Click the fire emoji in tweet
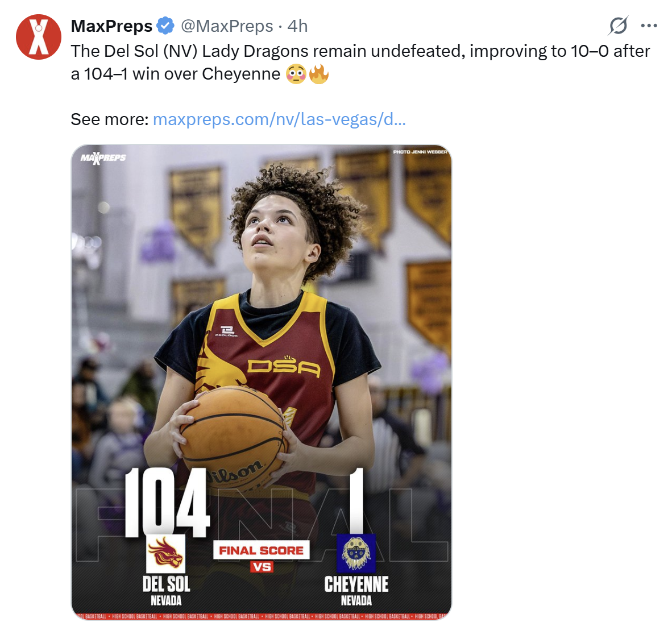672x622 pixels. 319,74
